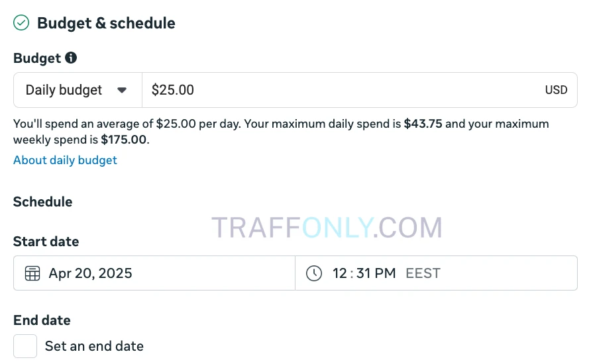
Task: Click the Set an end date label text
Action: [x=94, y=346]
